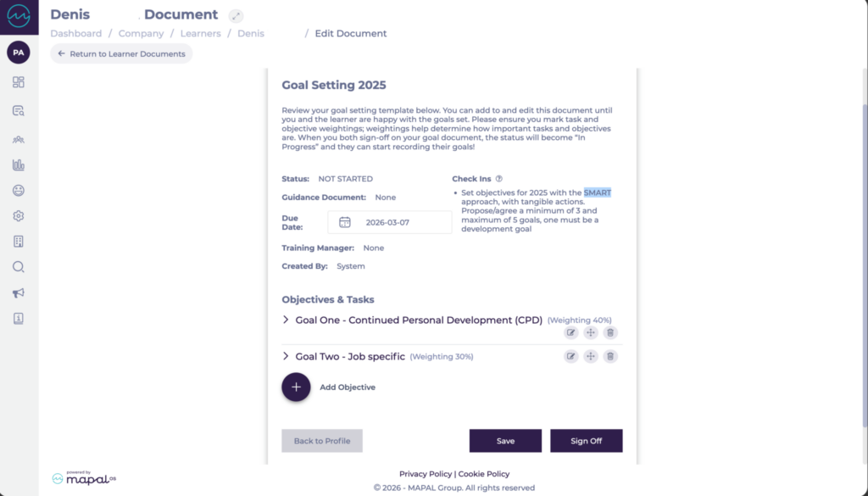The height and width of the screenshot is (496, 868).
Task: Edit Goal One objective with pencil icon
Action: (x=571, y=332)
